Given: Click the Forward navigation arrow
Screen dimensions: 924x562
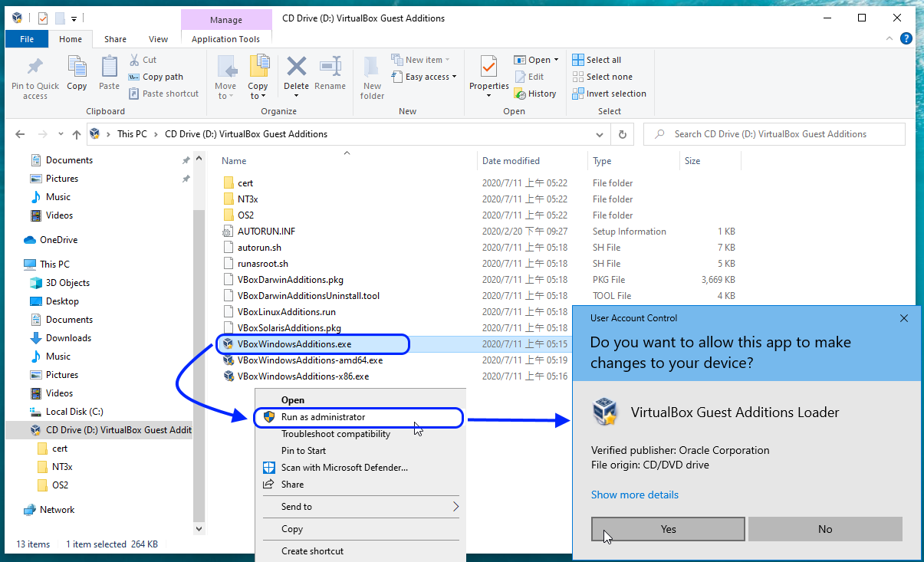Looking at the screenshot, I should pyautogui.click(x=43, y=134).
